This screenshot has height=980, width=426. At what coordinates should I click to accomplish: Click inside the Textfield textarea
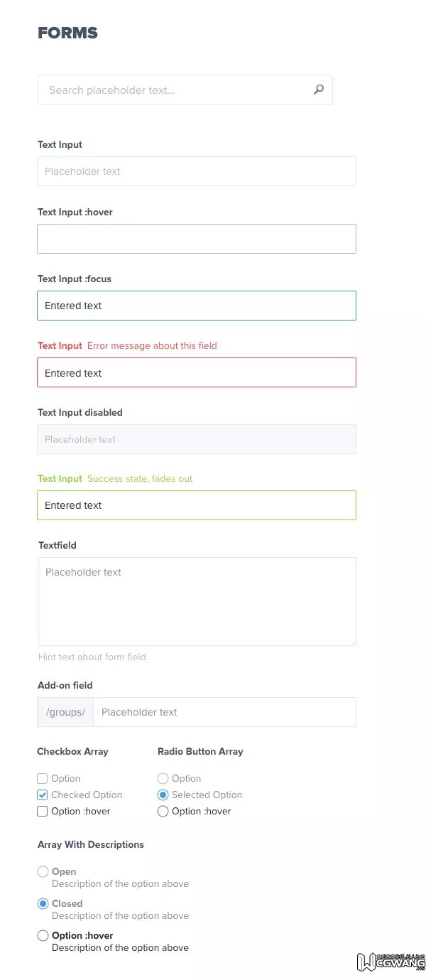(x=197, y=601)
